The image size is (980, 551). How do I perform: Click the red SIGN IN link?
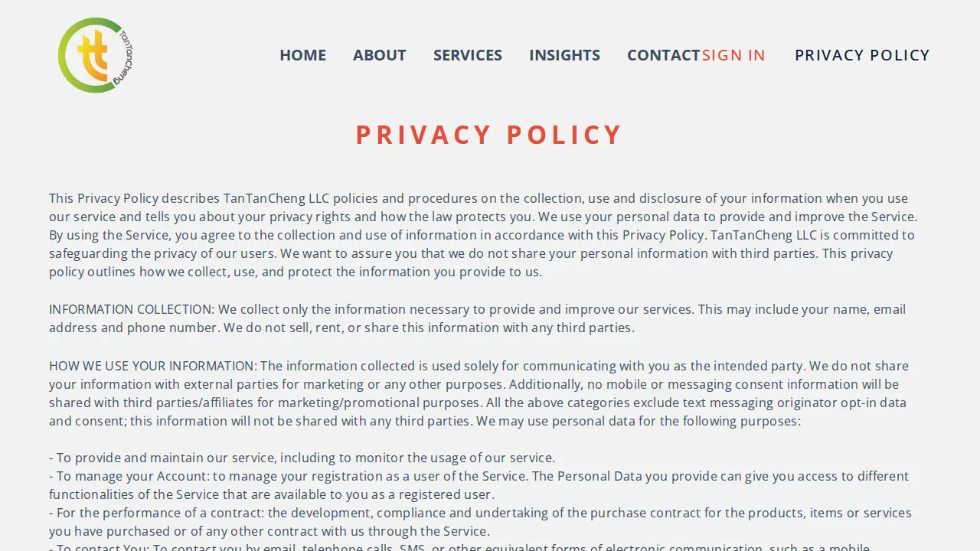[x=733, y=55]
